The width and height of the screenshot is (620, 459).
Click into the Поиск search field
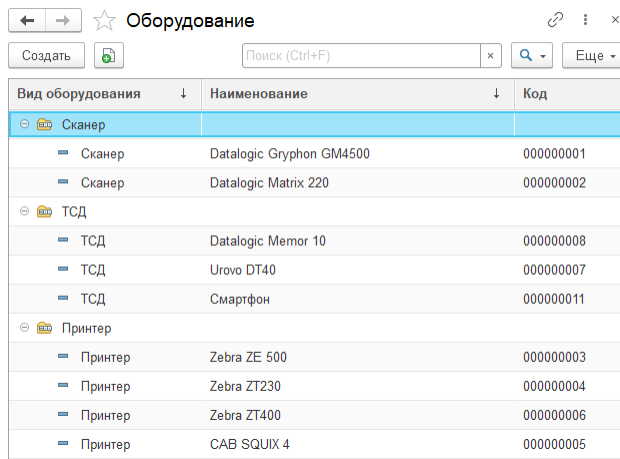click(x=360, y=56)
